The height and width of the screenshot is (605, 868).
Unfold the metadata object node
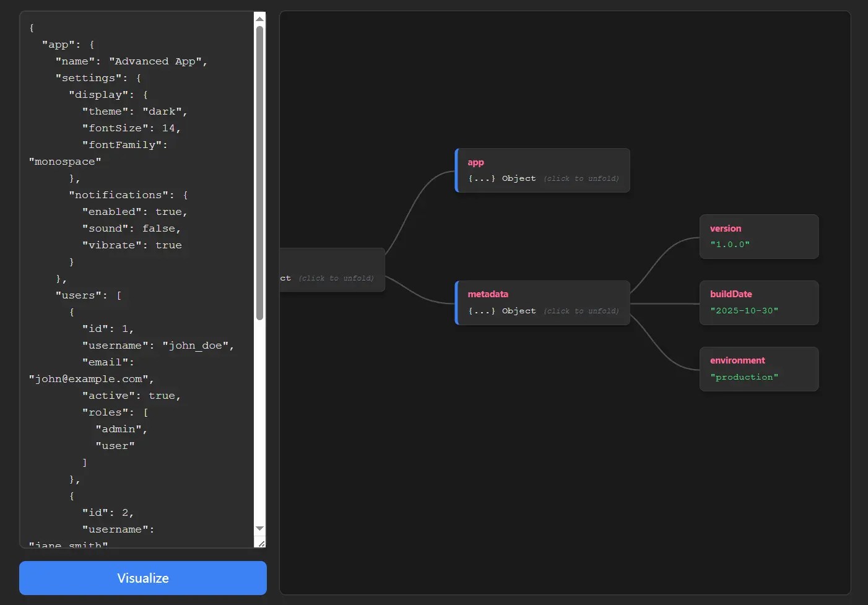click(542, 302)
